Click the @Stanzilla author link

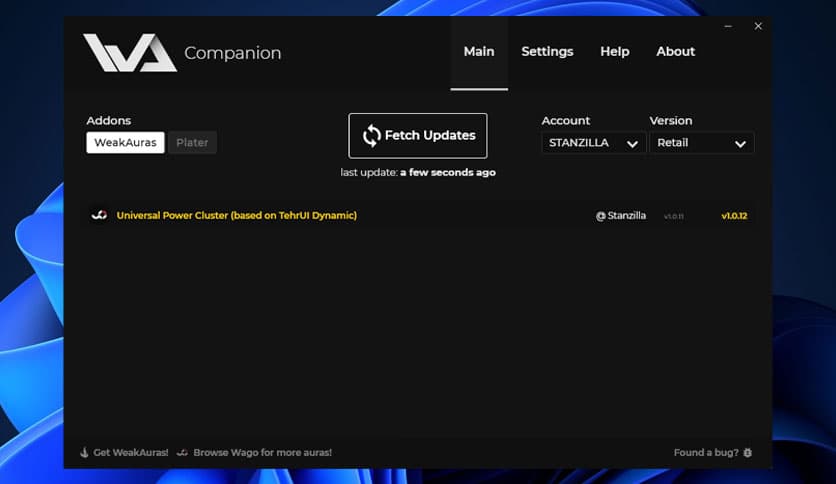click(621, 215)
